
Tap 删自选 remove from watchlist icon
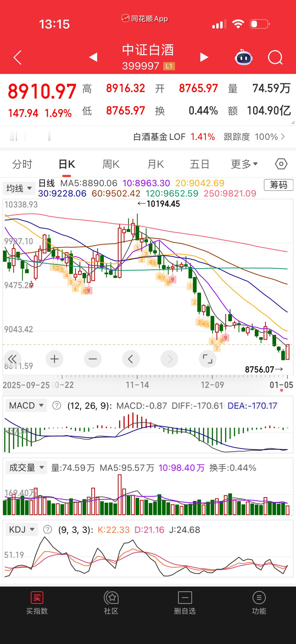click(x=185, y=598)
